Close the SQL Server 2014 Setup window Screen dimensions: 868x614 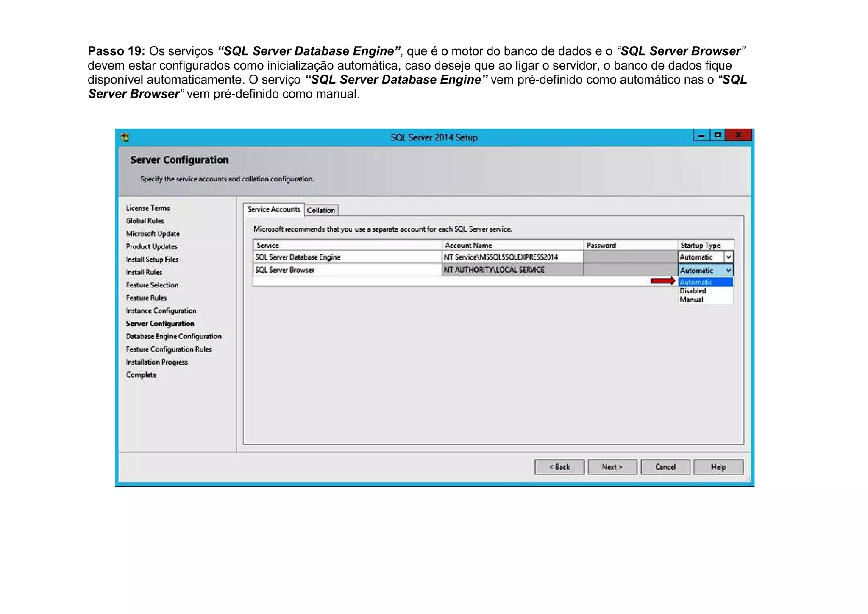click(738, 135)
